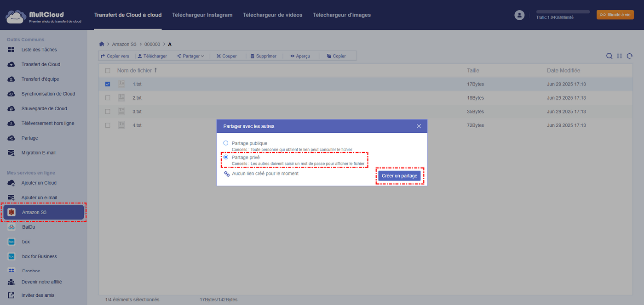
Task: Toggle the select-all files checkbox
Action: click(108, 71)
